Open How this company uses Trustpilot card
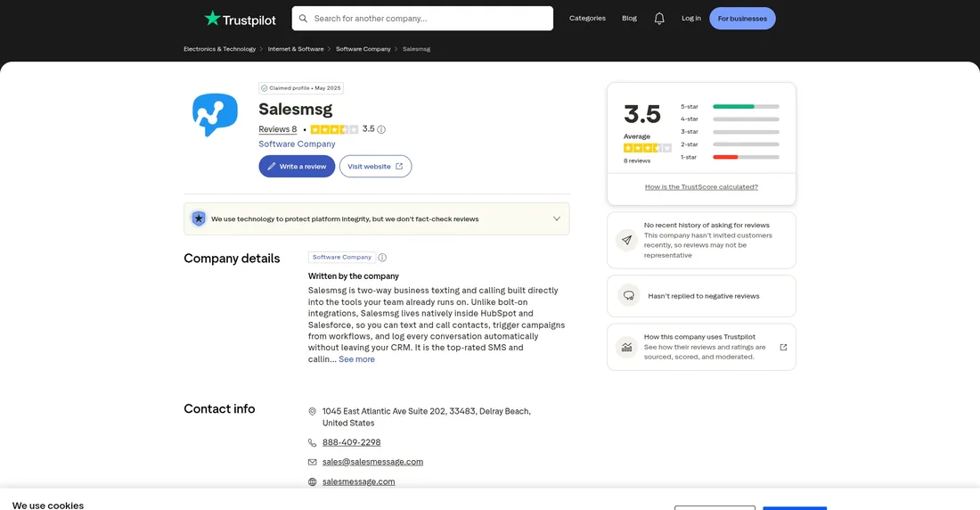The height and width of the screenshot is (510, 980). pos(701,348)
